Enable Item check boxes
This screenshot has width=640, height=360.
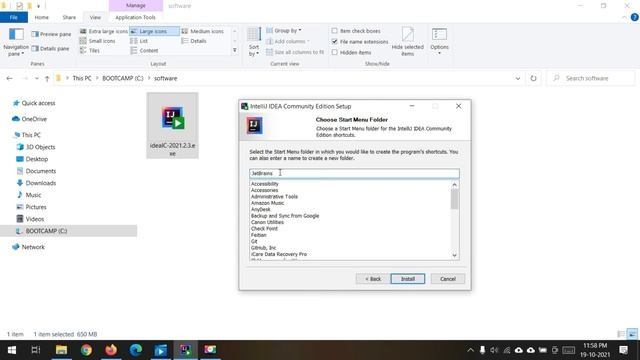[335, 31]
